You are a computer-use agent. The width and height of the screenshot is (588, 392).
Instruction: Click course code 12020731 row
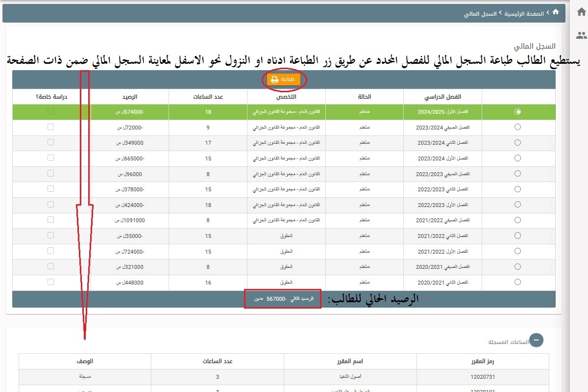pos(483,377)
